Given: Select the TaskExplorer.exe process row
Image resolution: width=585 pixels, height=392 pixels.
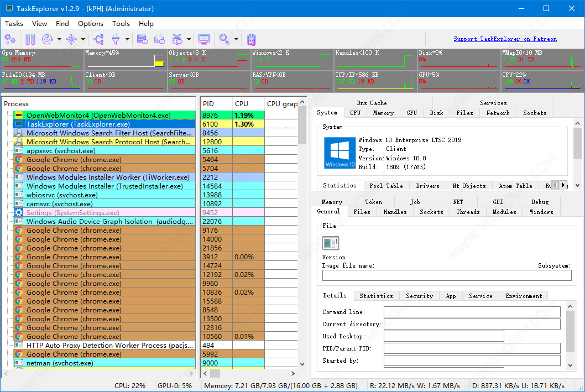Looking at the screenshot, I should coord(105,124).
